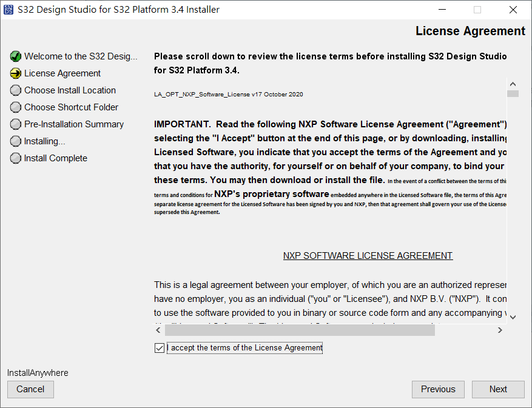Image resolution: width=532 pixels, height=408 pixels.
Task: Click the horizontal scrollbar thumb
Action: 300,330
